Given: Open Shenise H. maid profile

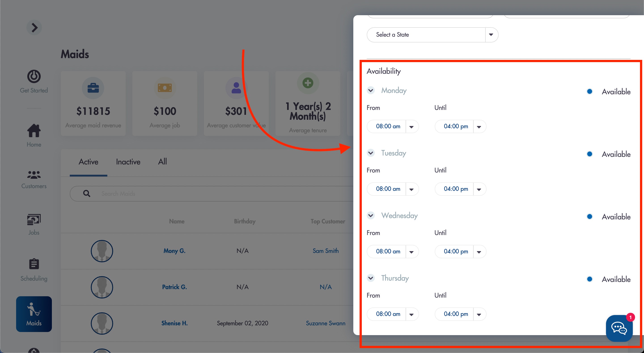Looking at the screenshot, I should click(174, 323).
